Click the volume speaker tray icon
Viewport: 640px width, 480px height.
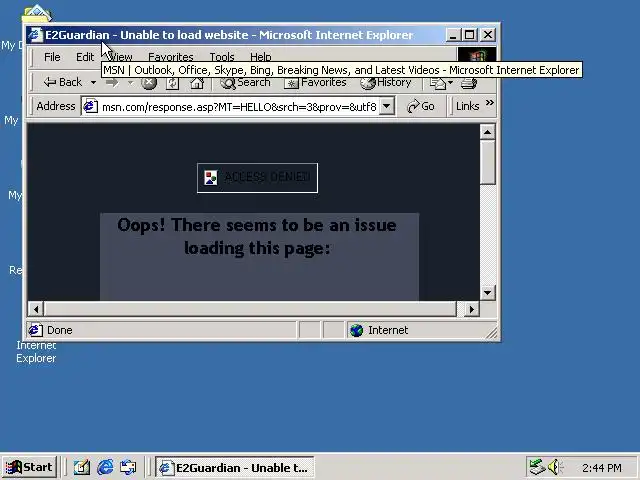click(555, 467)
